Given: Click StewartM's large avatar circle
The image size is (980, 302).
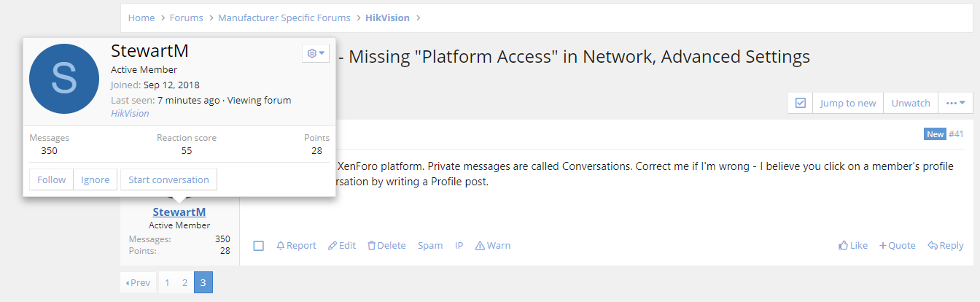Looking at the screenshot, I should click(x=64, y=79).
